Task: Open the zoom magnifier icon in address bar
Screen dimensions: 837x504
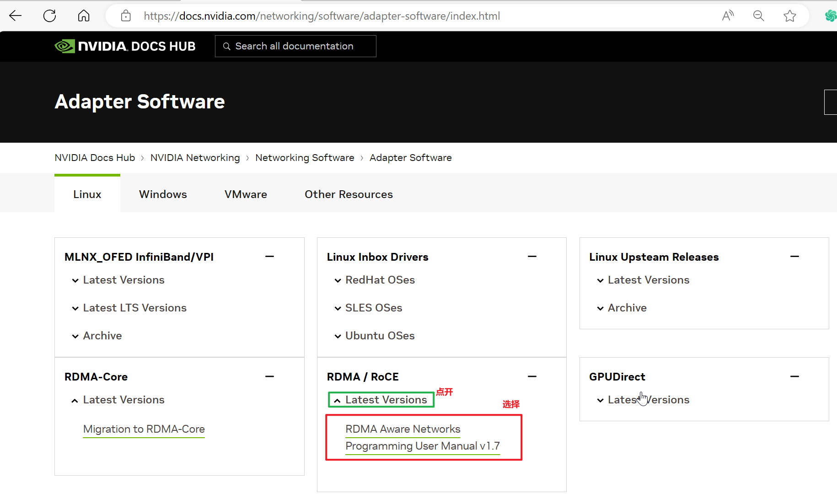Action: point(759,16)
